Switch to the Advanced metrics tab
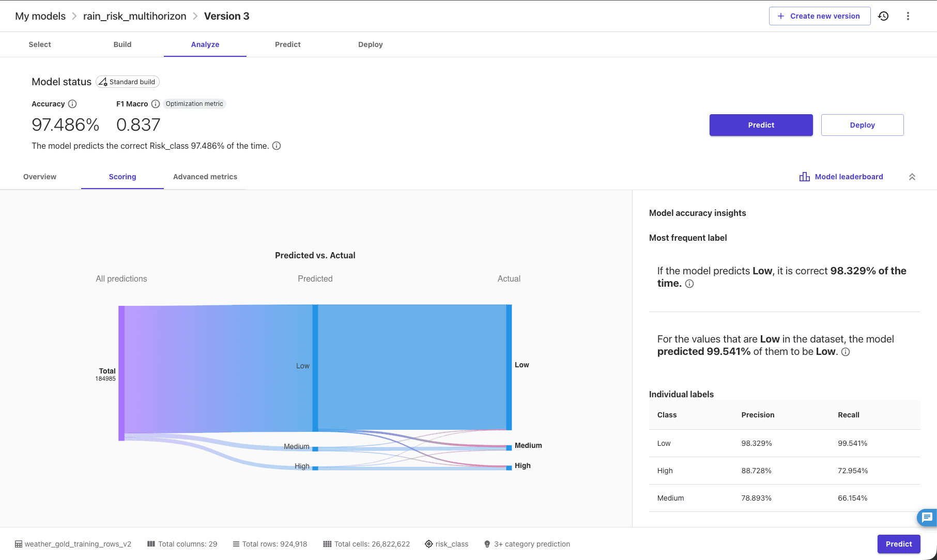The image size is (937, 560). pos(205,177)
